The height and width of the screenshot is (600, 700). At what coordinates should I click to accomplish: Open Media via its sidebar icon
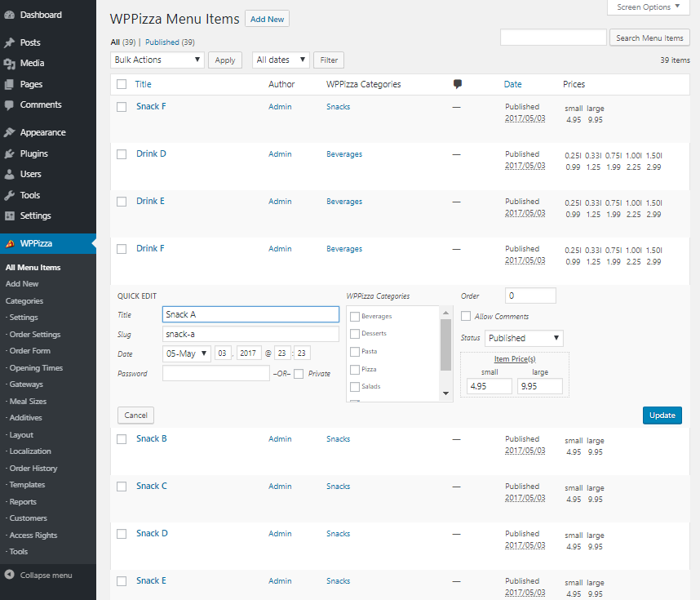click(x=10, y=63)
